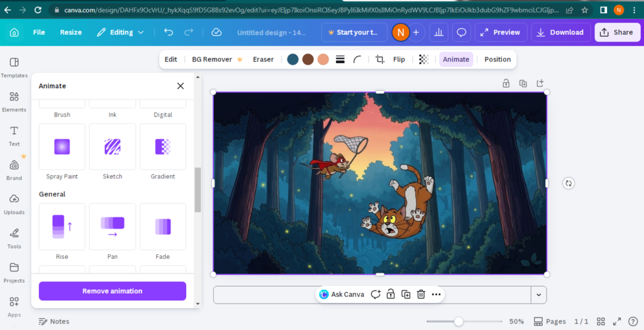
Task: Open the Templates sidebar panel
Action: point(14,67)
